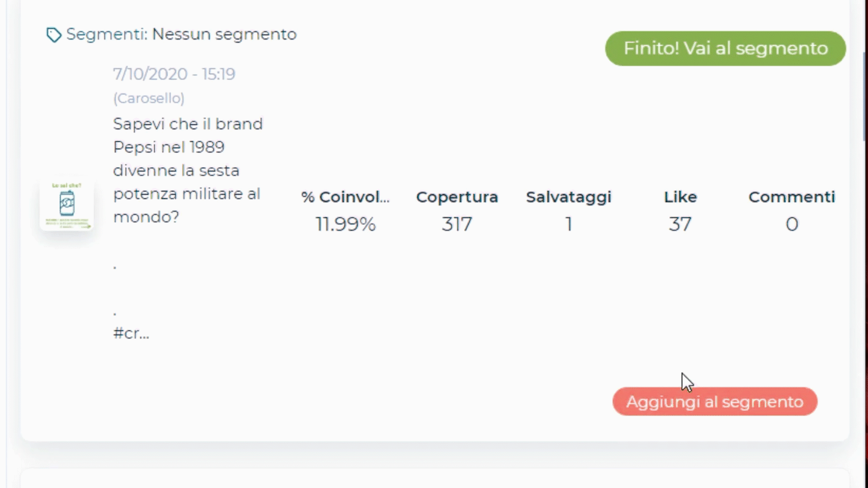Screen dimensions: 868x488
Task: Click the 317 coverage value
Action: [457, 224]
